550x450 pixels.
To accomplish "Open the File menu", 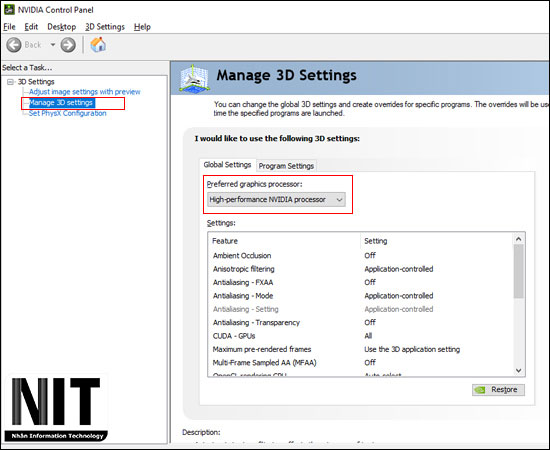I will tap(9, 27).
